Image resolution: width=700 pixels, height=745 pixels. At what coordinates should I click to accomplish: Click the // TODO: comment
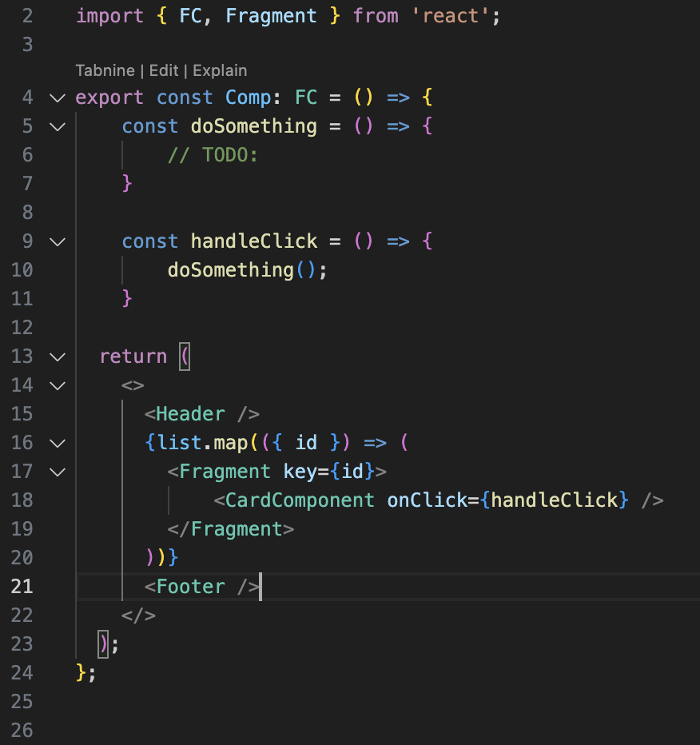click(x=213, y=155)
